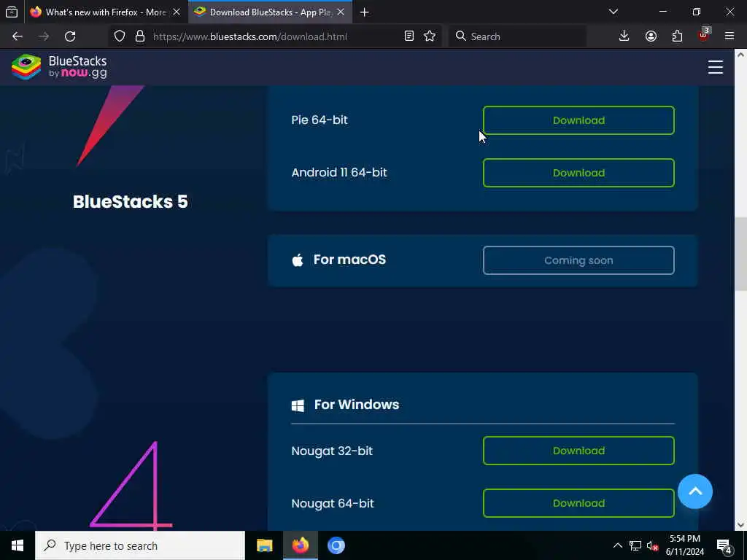Click the Firefox Search box
The width and height of the screenshot is (747, 560).
tap(517, 36)
